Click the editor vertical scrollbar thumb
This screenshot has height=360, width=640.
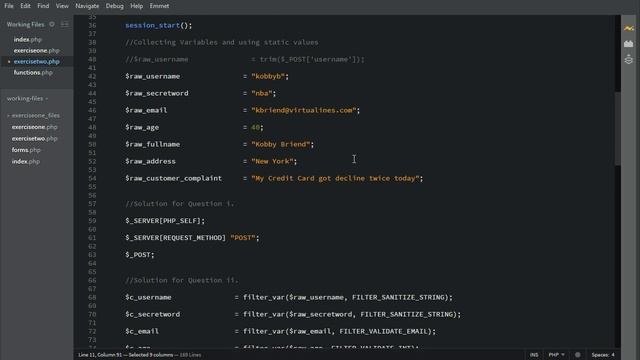click(x=618, y=129)
